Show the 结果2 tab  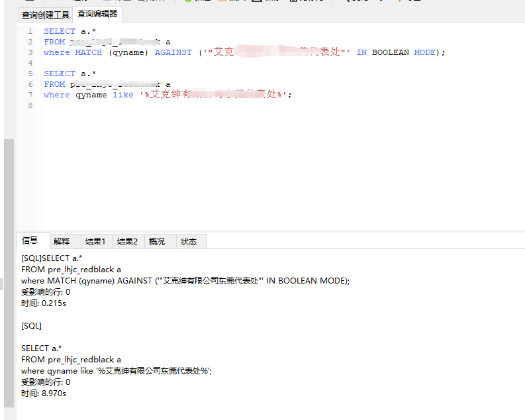(x=127, y=242)
